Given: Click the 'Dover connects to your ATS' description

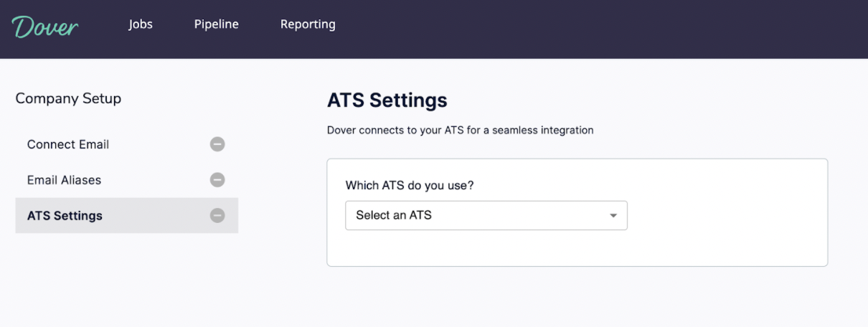Looking at the screenshot, I should point(460,131).
